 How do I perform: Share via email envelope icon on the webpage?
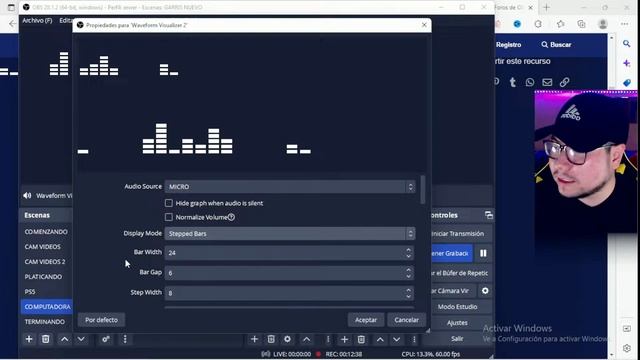[547, 82]
